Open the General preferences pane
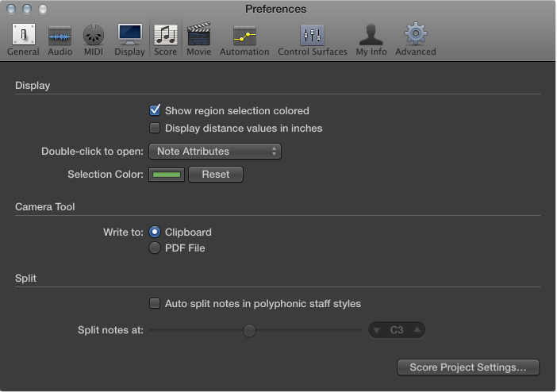557x392 pixels. pos(24,40)
